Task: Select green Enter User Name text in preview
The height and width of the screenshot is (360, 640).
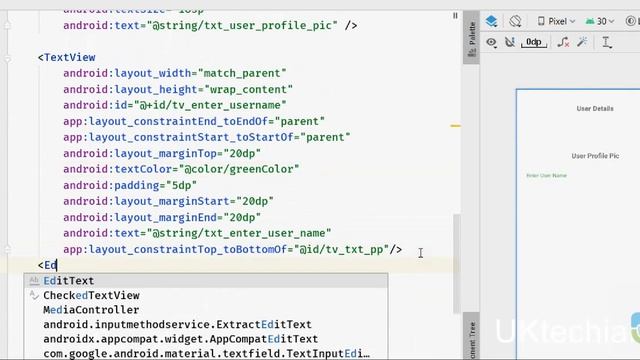Action: pyautogui.click(x=546, y=176)
